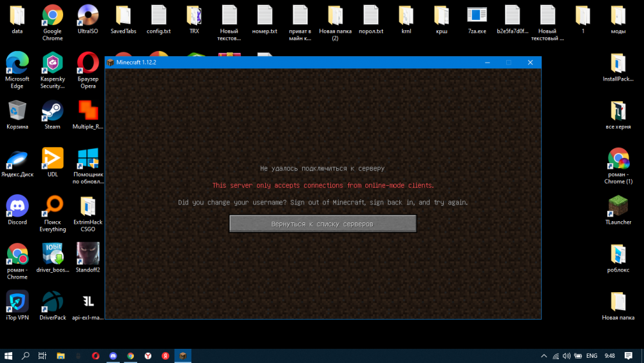
Task: Open the iTop VPN shortcut
Action: 17,306
